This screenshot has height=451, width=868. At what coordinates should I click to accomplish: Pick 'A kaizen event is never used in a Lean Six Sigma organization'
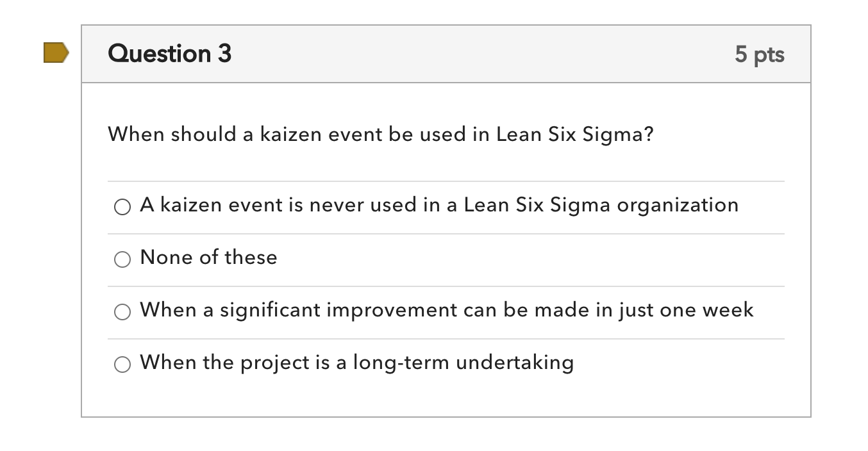[x=122, y=206]
